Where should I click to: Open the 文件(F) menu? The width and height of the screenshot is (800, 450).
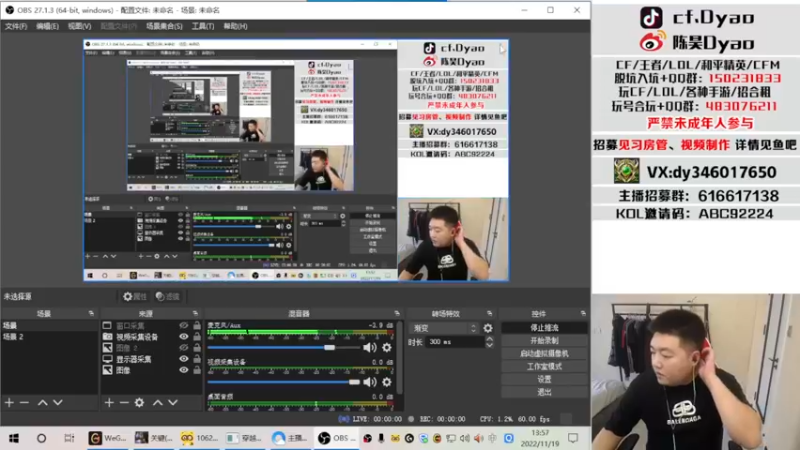point(16,26)
